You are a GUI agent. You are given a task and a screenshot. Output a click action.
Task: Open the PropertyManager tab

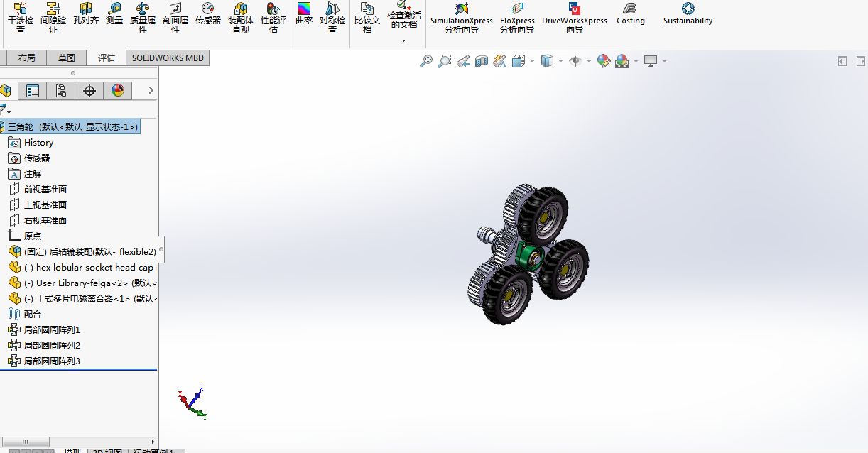point(33,91)
